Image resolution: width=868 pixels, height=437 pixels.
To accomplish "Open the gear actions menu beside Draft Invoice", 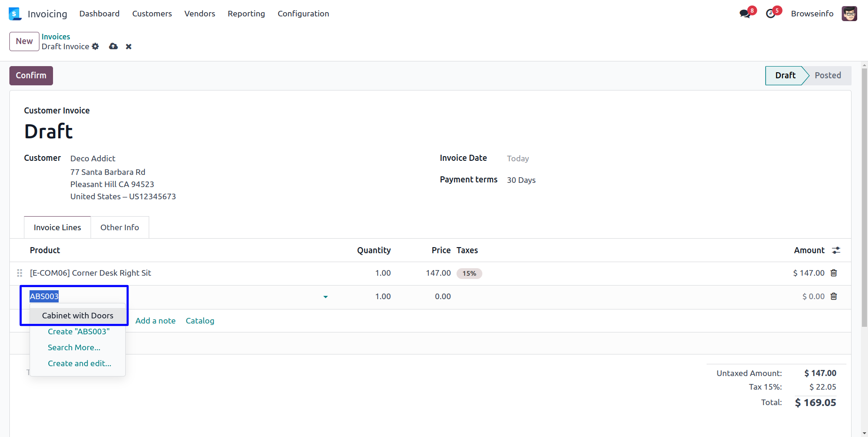I will click(96, 46).
